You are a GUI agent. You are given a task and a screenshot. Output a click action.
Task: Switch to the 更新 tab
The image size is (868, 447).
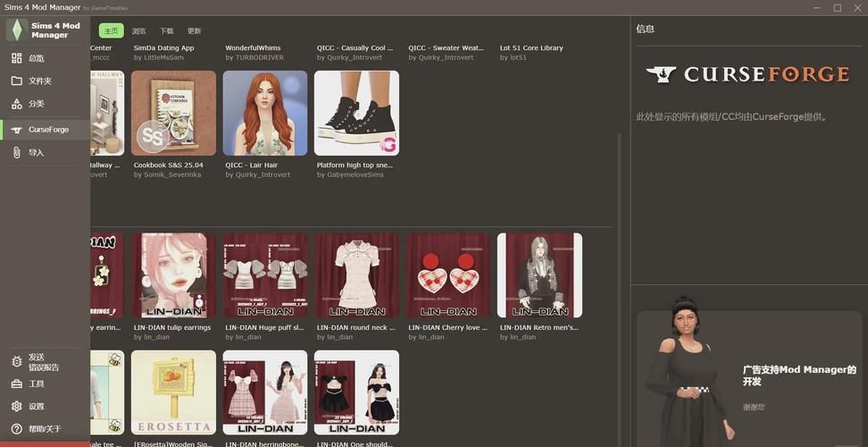(195, 31)
